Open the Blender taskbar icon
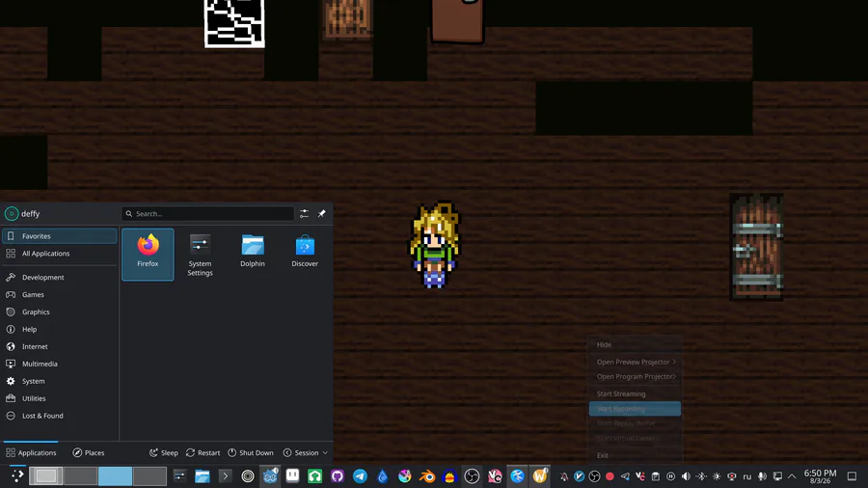868x488 pixels. [x=427, y=475]
